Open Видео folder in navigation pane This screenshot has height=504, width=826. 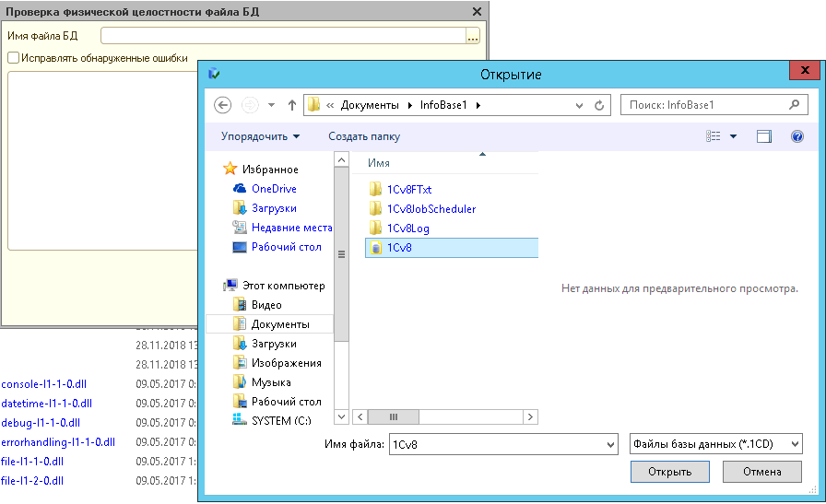pos(266,305)
